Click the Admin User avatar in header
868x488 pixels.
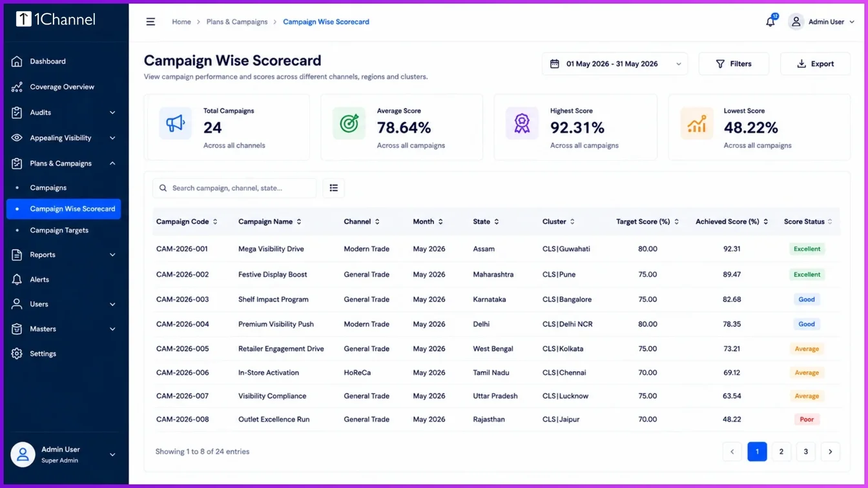click(796, 22)
